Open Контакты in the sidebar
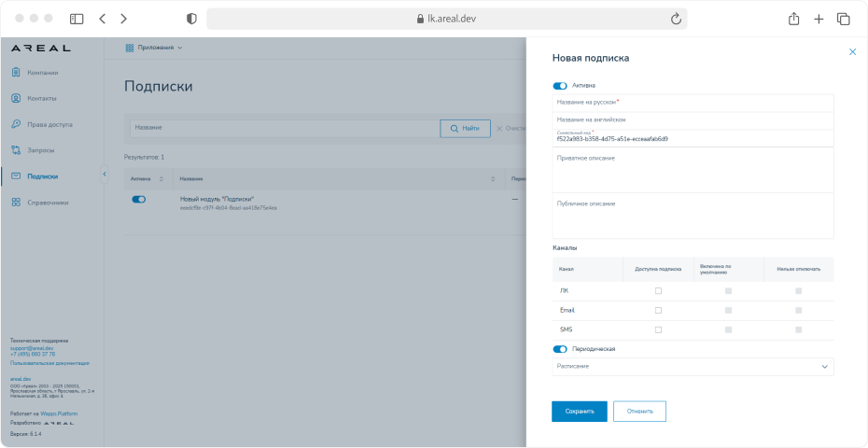868x448 pixels. (x=42, y=99)
